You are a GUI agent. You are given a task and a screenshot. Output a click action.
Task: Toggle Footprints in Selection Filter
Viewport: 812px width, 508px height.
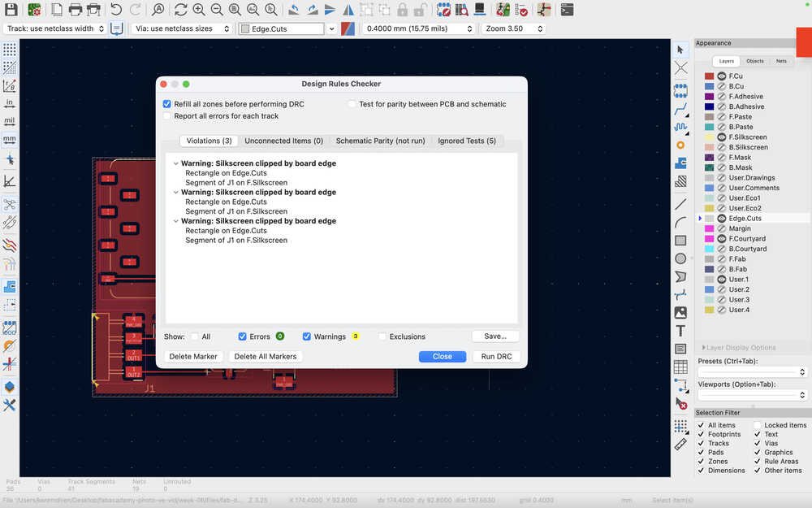pos(701,434)
